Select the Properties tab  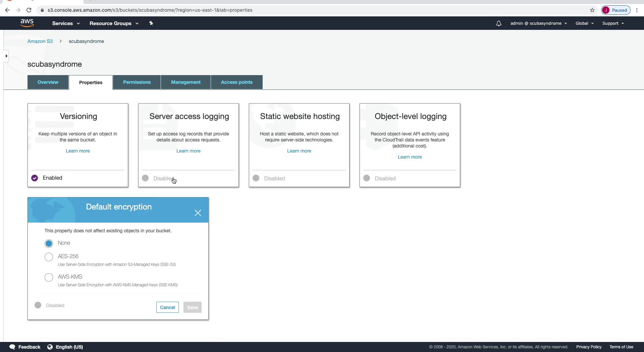(x=91, y=82)
